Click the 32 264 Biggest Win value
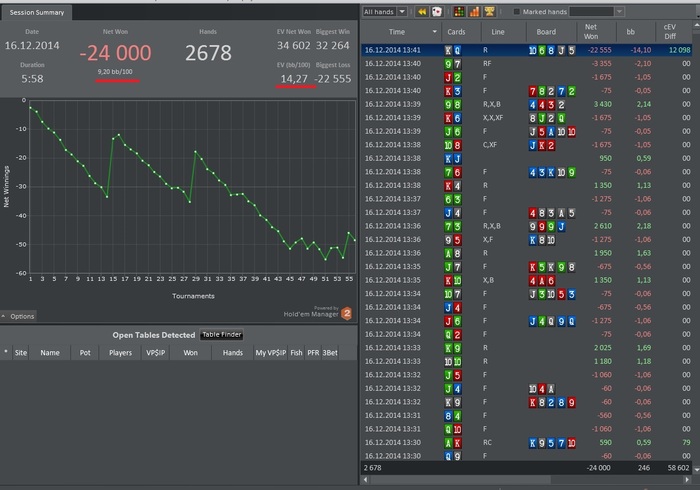 [x=333, y=46]
